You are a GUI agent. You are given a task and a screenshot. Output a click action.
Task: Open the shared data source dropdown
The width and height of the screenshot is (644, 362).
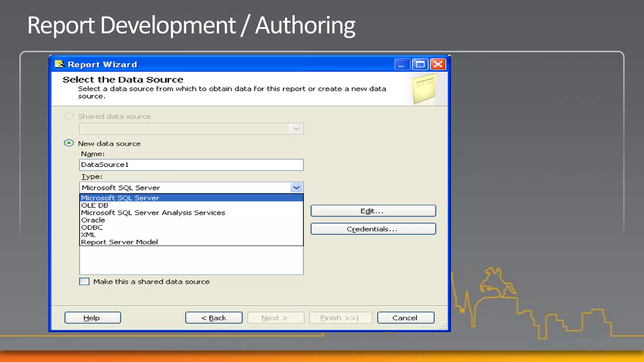tap(296, 129)
